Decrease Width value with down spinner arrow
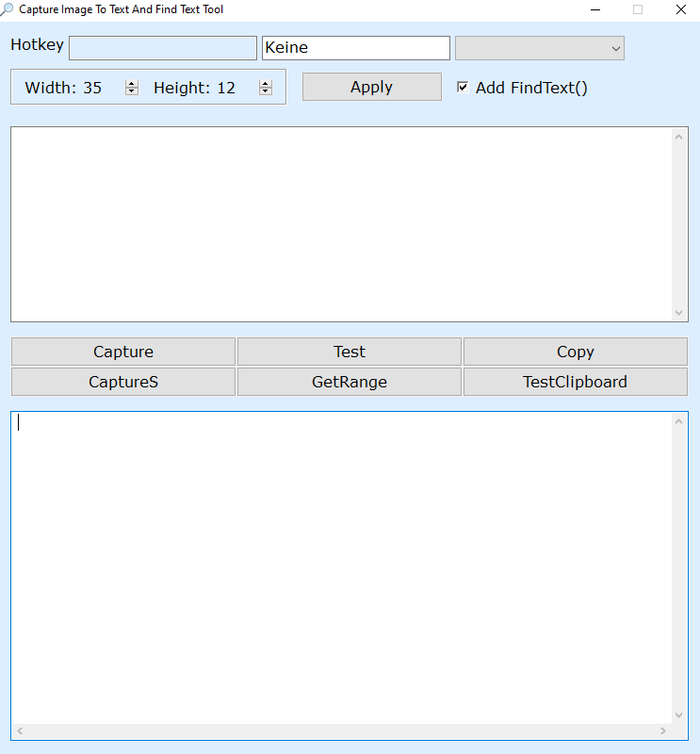Screen dimensions: 700x754 pyautogui.click(x=131, y=91)
